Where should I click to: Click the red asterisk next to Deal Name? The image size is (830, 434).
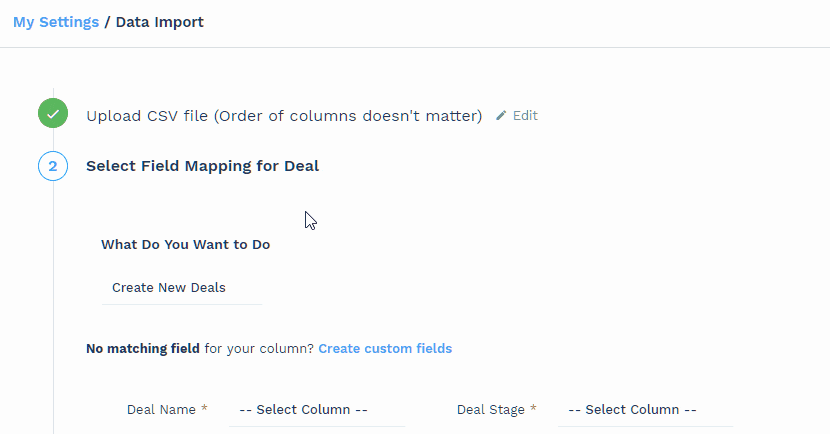205,409
